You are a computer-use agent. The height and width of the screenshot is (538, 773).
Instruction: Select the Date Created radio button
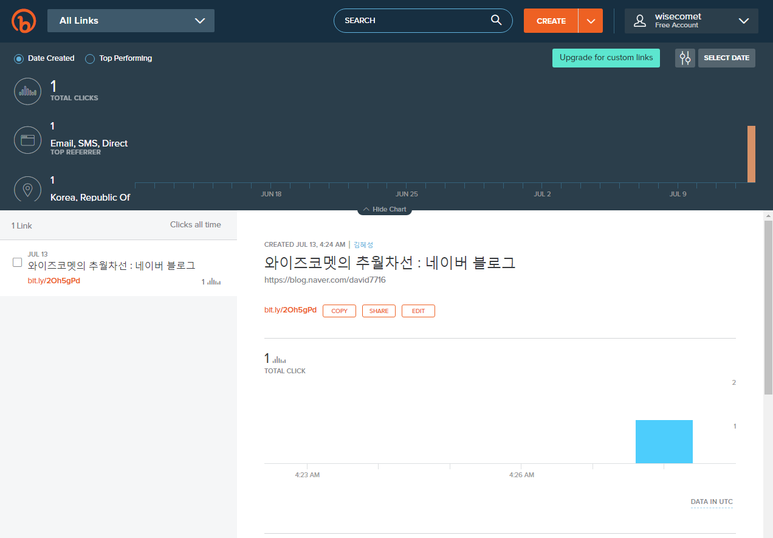[x=19, y=59]
